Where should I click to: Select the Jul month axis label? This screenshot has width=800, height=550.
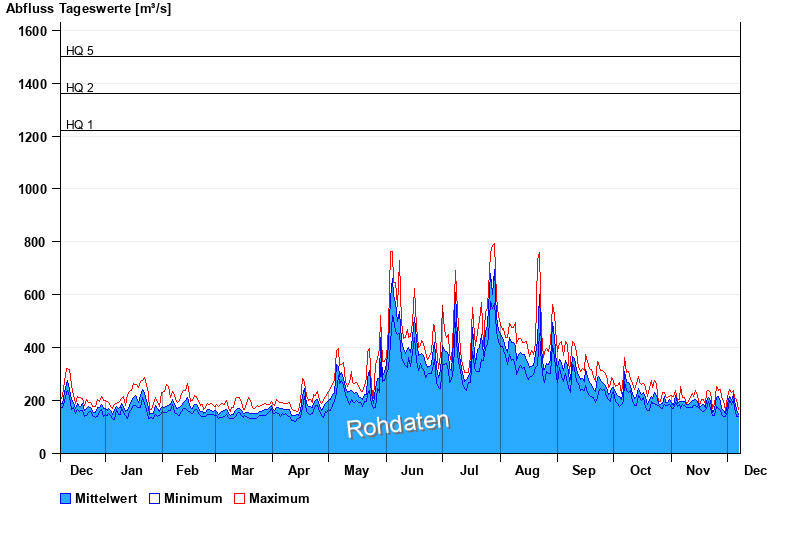[x=470, y=471]
